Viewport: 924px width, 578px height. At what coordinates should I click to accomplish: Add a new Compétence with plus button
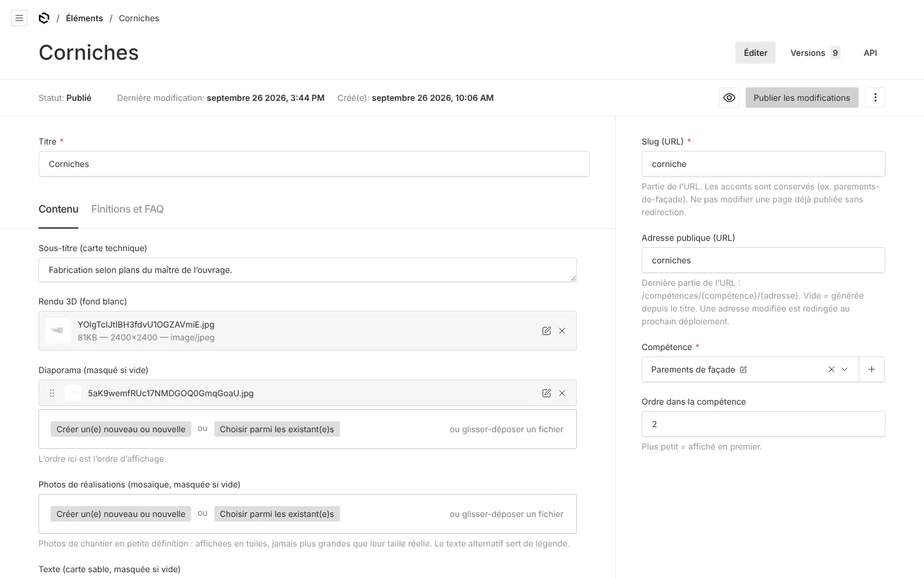coord(871,369)
